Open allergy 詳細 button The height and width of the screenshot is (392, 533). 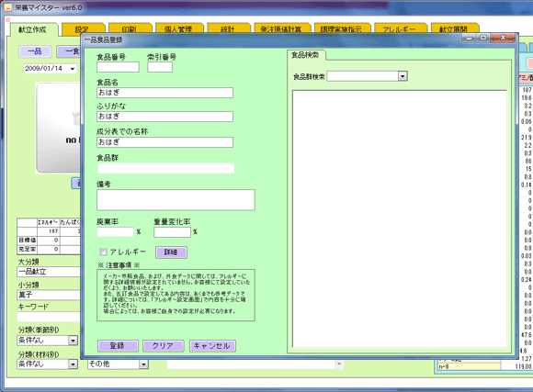(171, 252)
